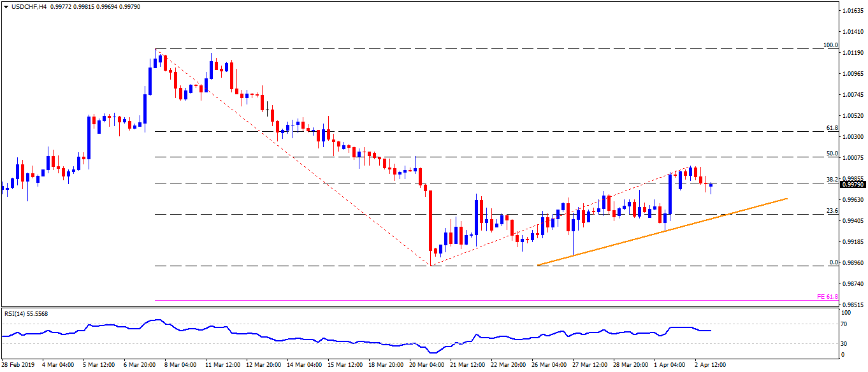
Task: Click the magenta FE 61.8 expansion label
Action: [x=827, y=297]
